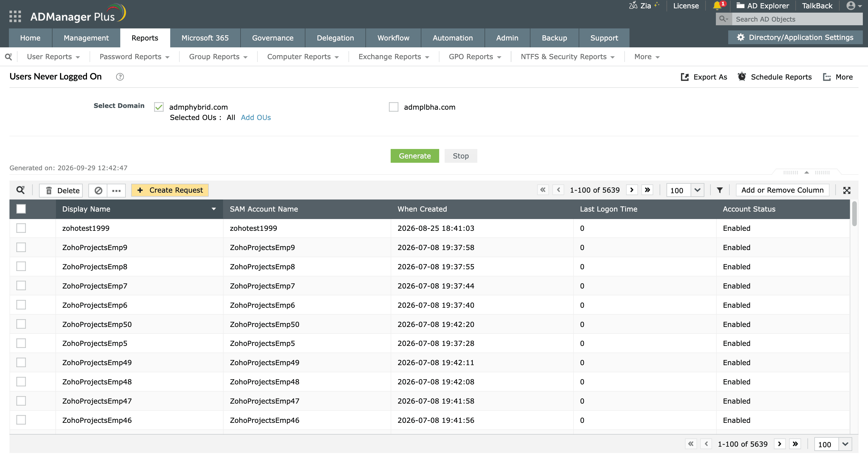Toggle the select-all header checkbox
This screenshot has height=461, width=868.
21,209
